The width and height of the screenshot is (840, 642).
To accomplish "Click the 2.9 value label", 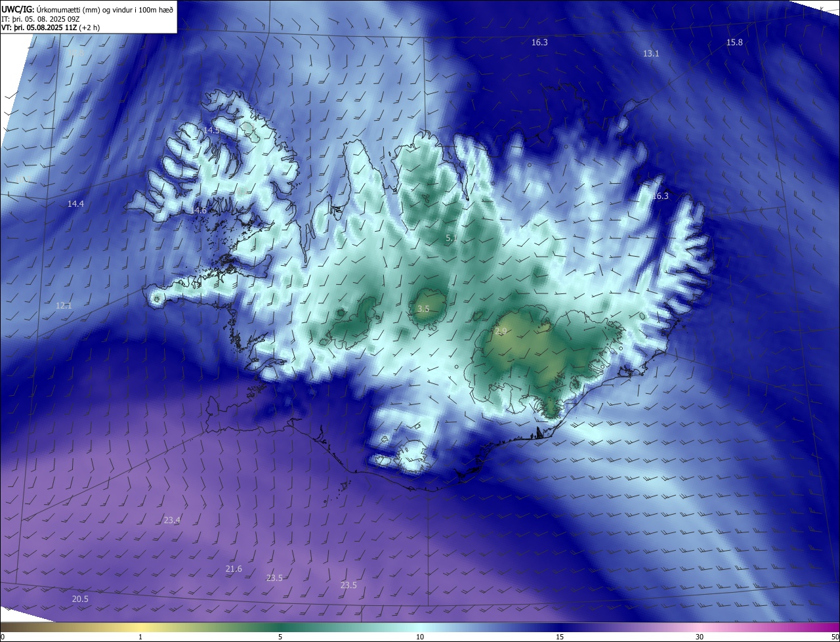I will (x=501, y=332).
